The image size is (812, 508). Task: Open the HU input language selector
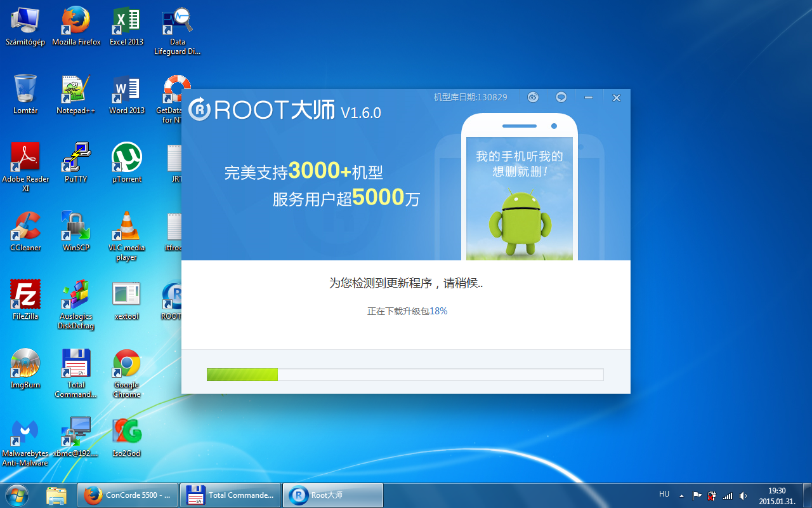(664, 494)
